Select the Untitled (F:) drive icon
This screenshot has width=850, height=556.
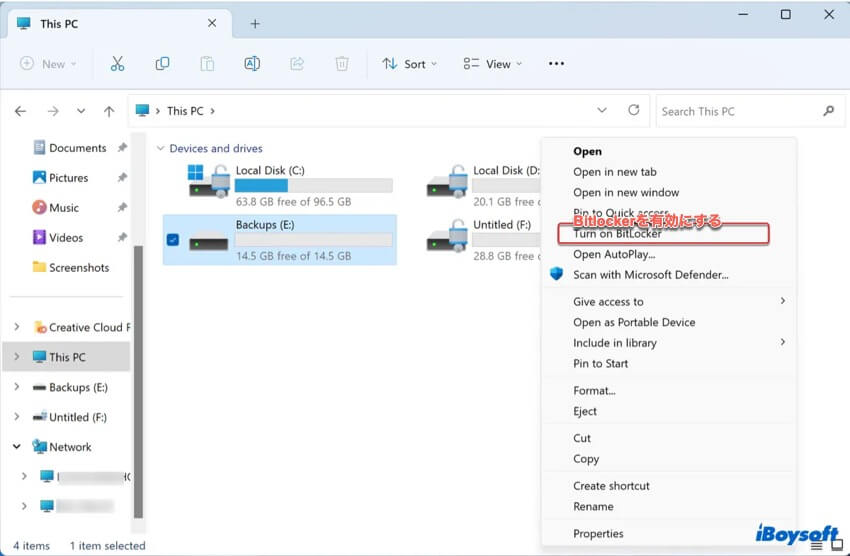(x=447, y=236)
